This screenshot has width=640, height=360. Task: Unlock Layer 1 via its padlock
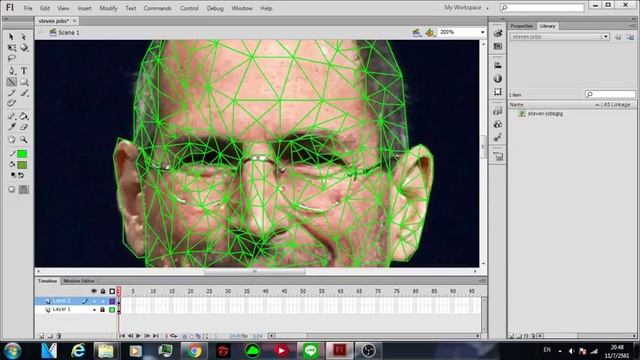point(103,310)
